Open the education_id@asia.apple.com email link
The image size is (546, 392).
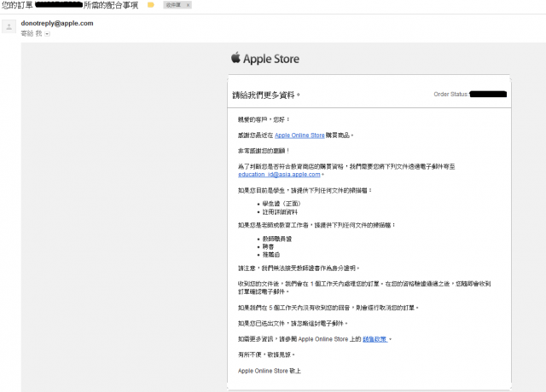pyautogui.click(x=279, y=174)
